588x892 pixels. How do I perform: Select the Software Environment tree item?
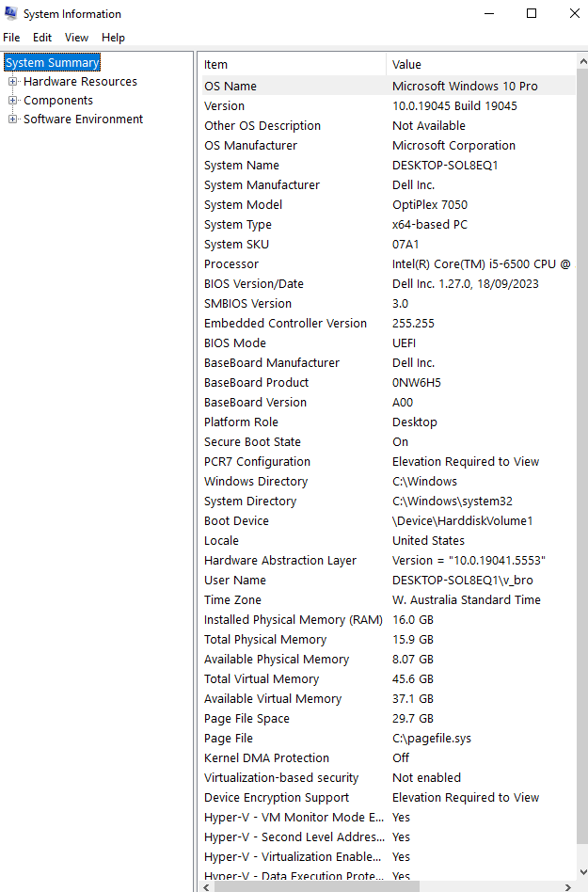(x=83, y=119)
